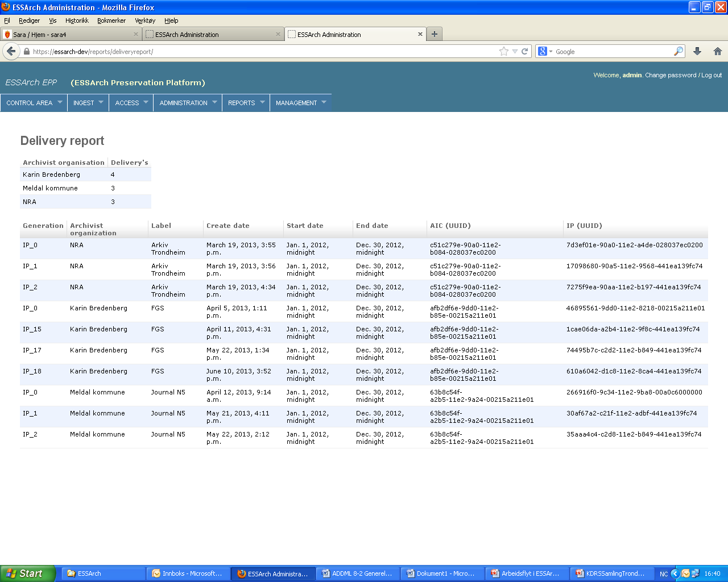The image size is (728, 582).
Task: Go back with the browser back arrow
Action: 11,51
